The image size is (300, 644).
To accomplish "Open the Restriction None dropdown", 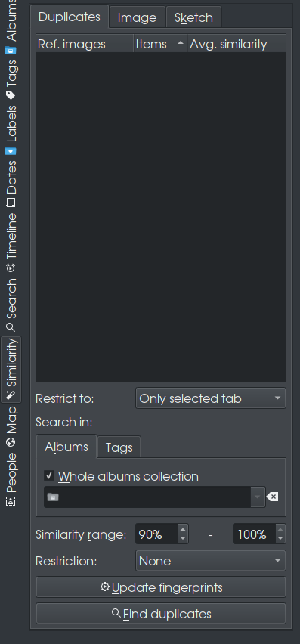I will click(x=211, y=561).
